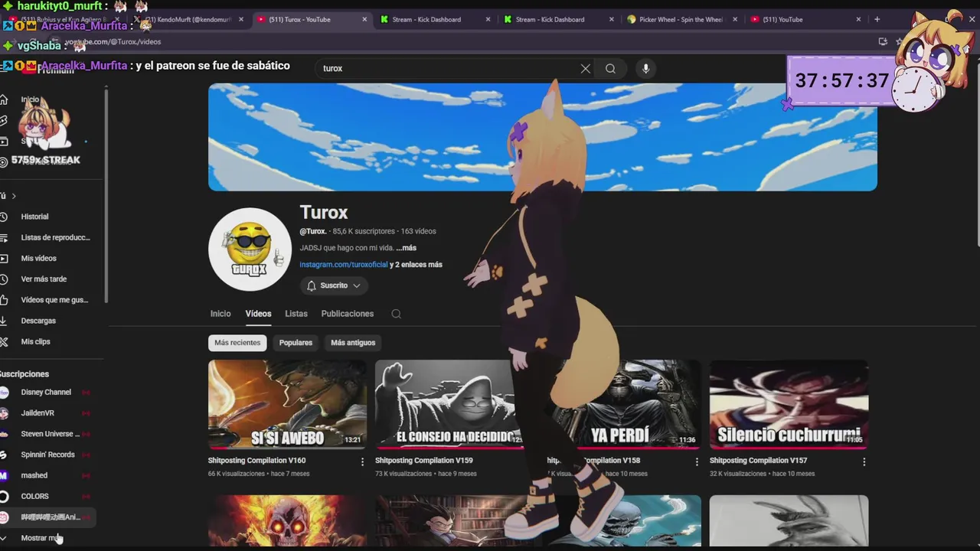Select the Más recientes filter chip

click(237, 343)
